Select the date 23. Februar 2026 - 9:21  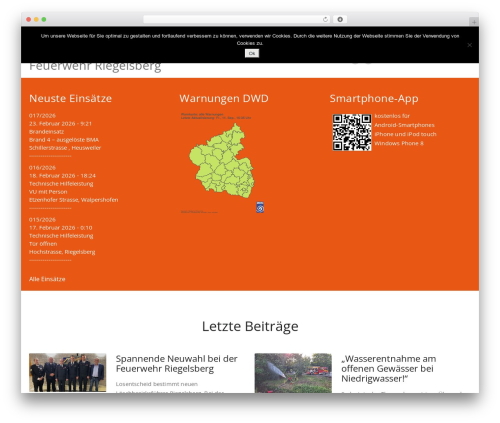click(x=60, y=124)
